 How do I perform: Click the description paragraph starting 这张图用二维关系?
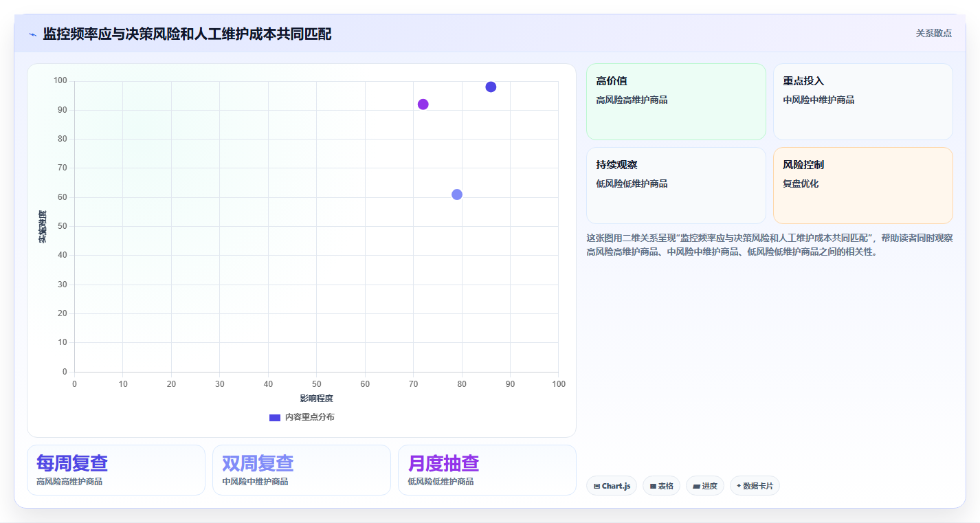click(769, 245)
